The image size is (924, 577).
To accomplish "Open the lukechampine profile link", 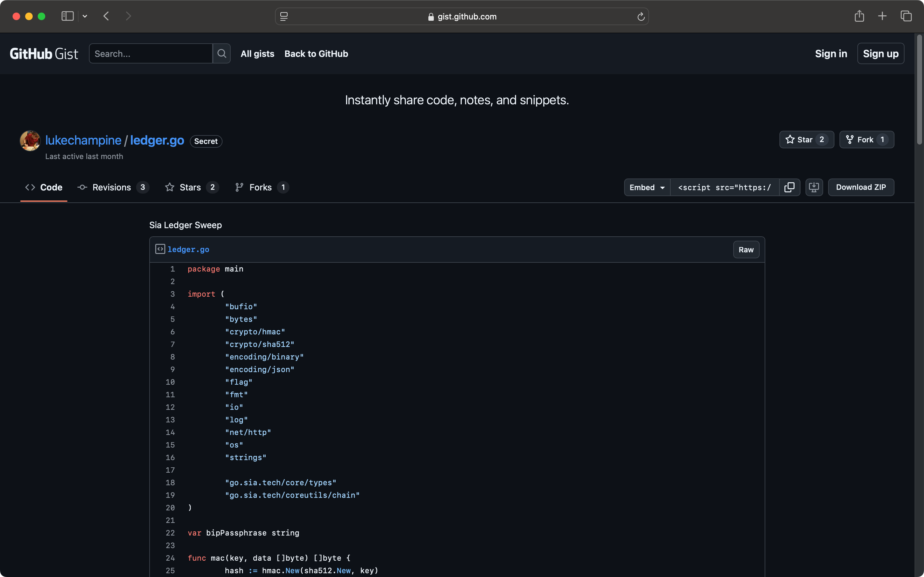I will pyautogui.click(x=83, y=140).
